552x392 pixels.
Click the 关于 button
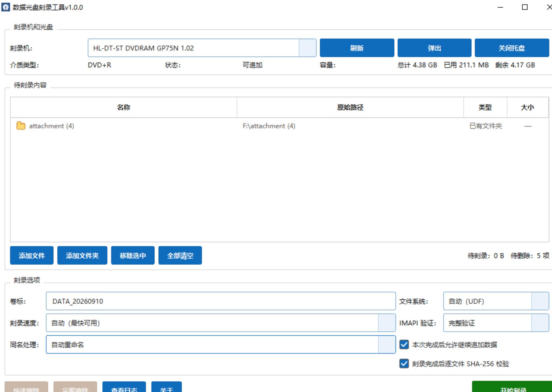(166, 387)
